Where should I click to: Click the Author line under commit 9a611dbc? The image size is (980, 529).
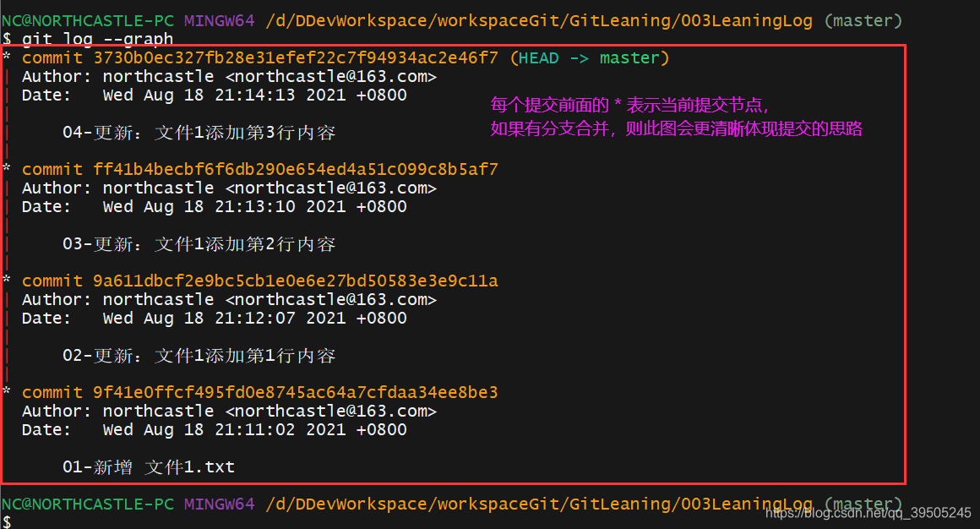click(x=230, y=299)
